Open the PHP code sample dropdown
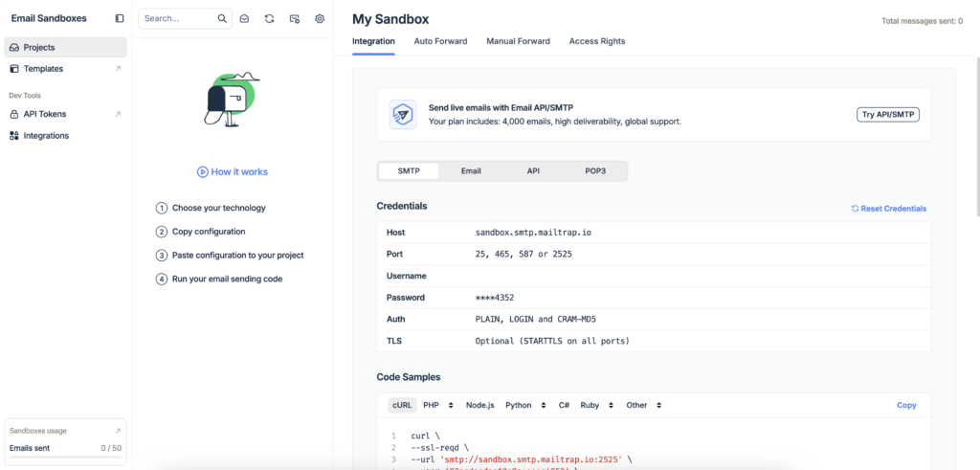The height and width of the screenshot is (470, 980). pos(437,405)
